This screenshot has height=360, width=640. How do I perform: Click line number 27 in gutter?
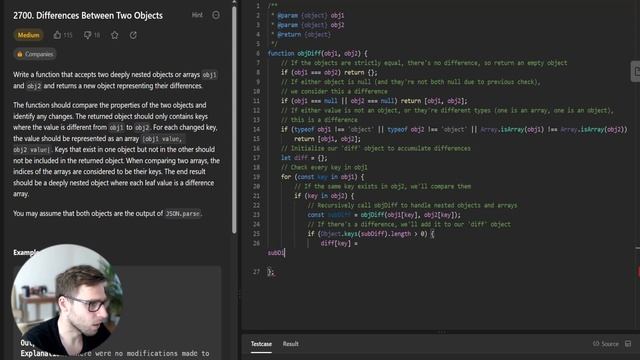coord(256,271)
